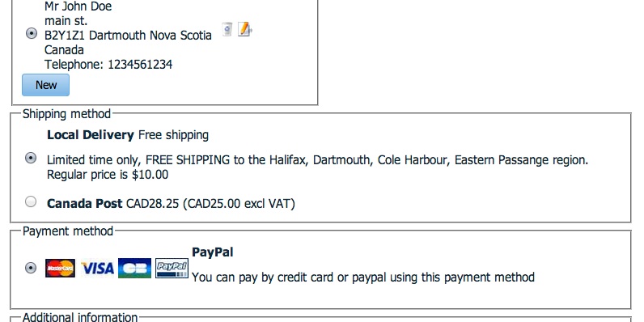Click the bold PayPal heading
Viewport: 644px width, 322px height.
212,252
